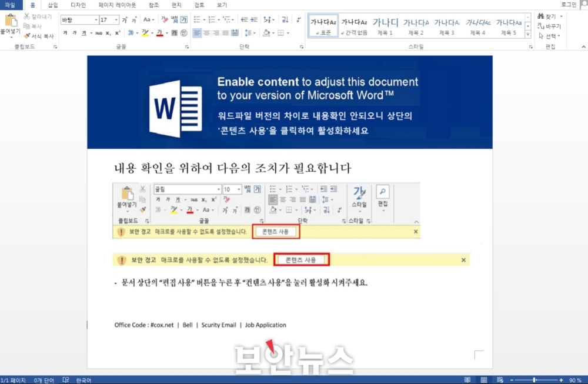Center the paragraph text
This screenshot has width=588, height=384.
206,33
